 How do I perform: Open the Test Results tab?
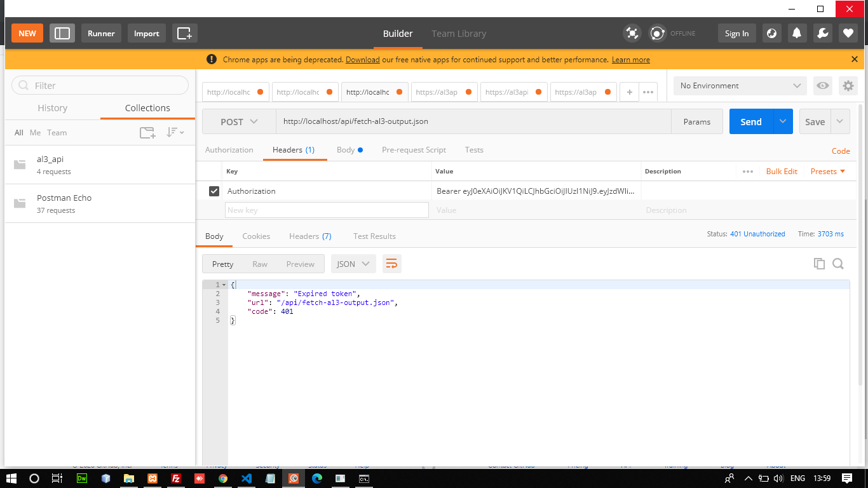pyautogui.click(x=374, y=236)
